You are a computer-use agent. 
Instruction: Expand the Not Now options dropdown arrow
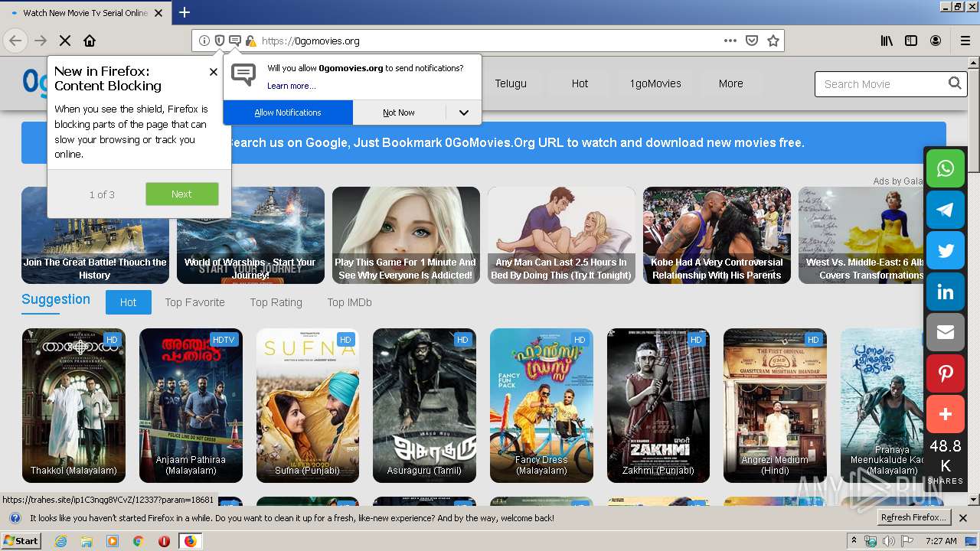coord(463,112)
